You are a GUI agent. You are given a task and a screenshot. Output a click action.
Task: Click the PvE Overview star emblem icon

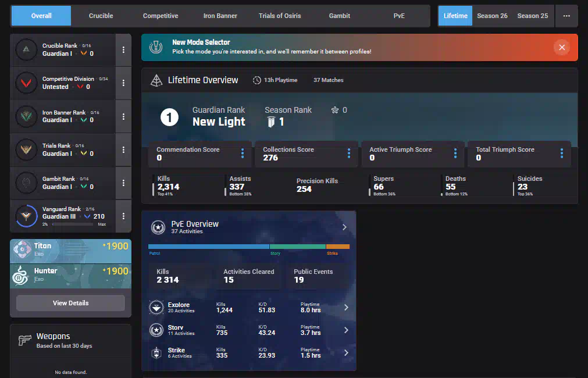tap(158, 227)
